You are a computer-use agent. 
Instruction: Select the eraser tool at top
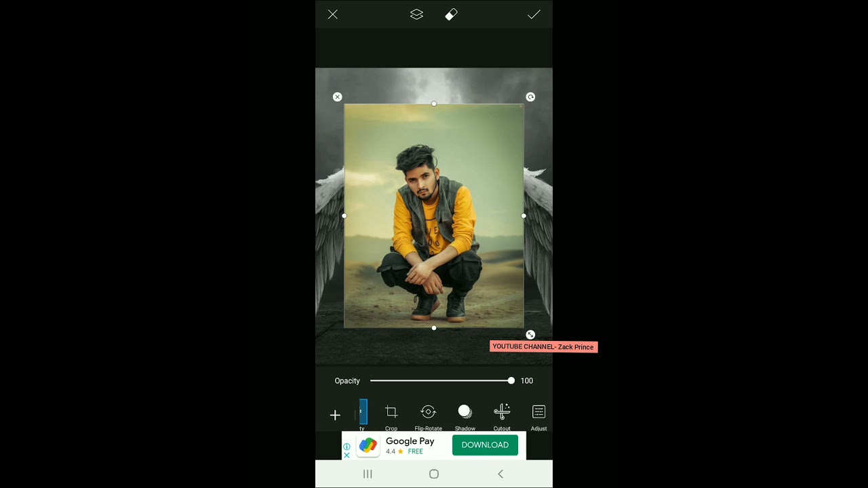point(452,14)
